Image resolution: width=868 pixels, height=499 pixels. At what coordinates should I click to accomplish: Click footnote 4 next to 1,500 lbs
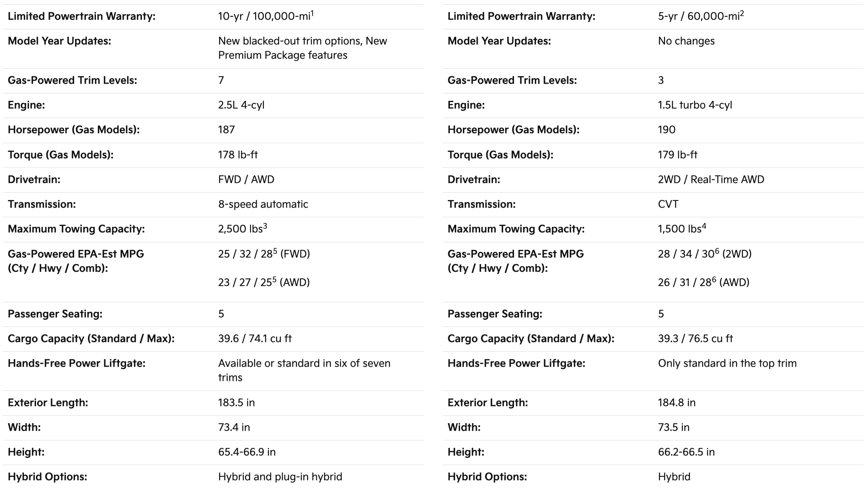[704, 226]
